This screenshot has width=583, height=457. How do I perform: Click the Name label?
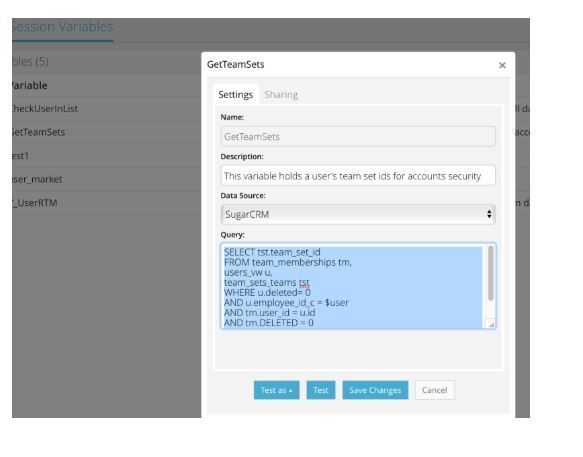click(x=232, y=117)
